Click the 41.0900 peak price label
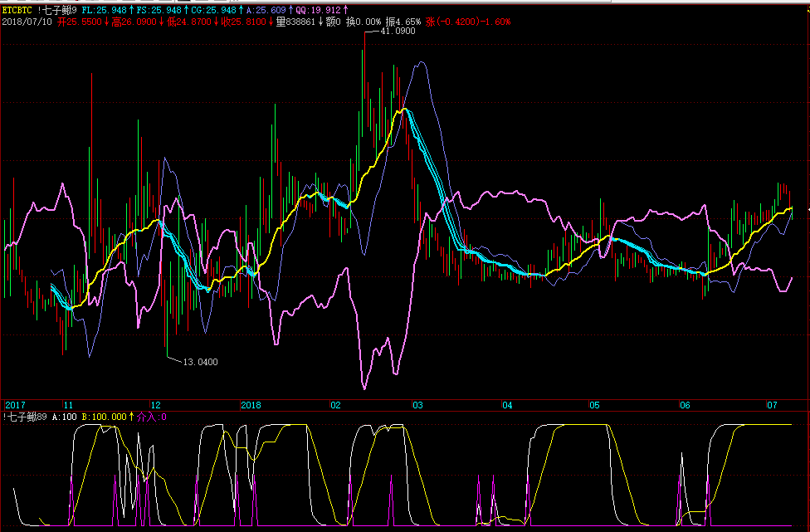 (x=398, y=31)
